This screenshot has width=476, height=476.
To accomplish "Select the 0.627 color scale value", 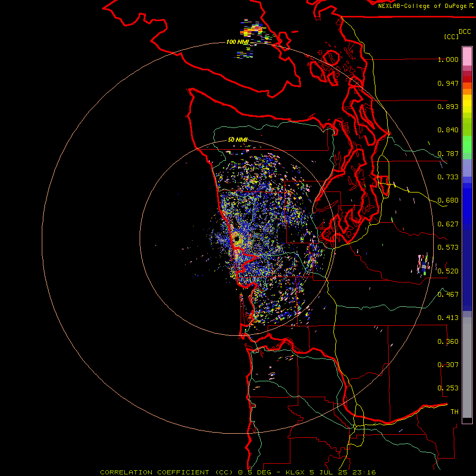I will pyautogui.click(x=448, y=224).
